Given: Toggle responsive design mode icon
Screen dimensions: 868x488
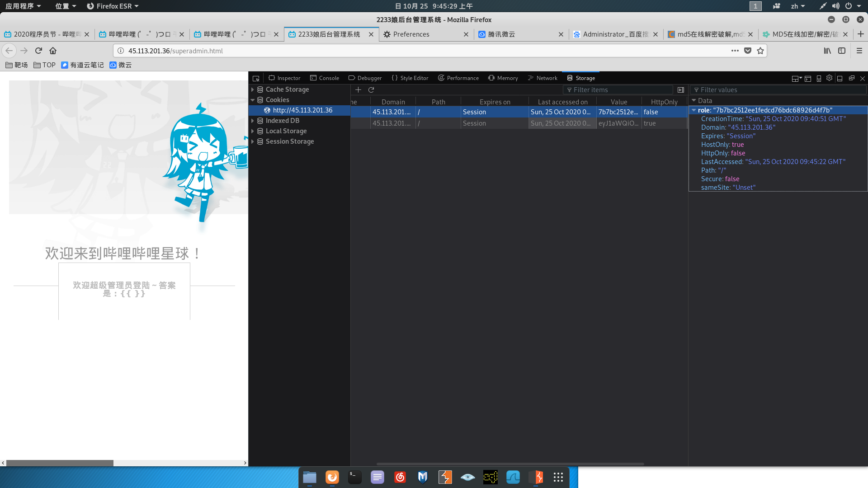Looking at the screenshot, I should pyautogui.click(x=819, y=78).
